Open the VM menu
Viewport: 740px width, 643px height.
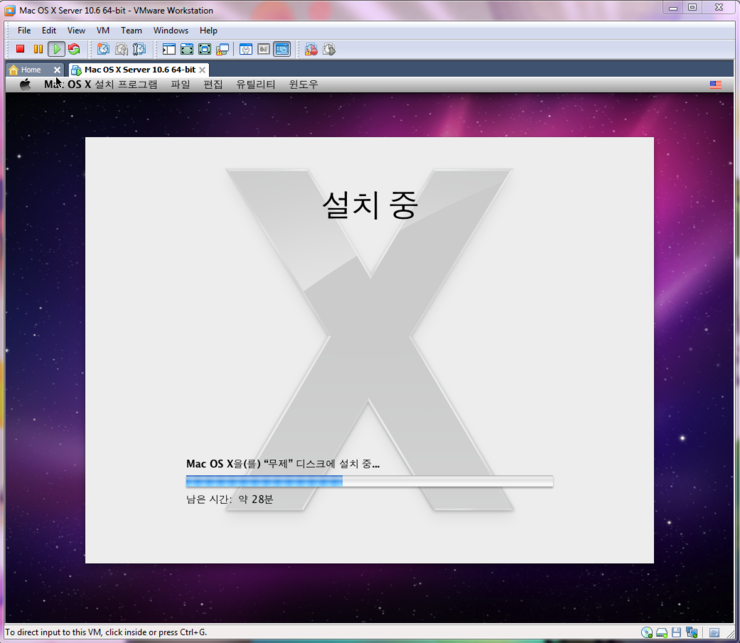(x=103, y=30)
